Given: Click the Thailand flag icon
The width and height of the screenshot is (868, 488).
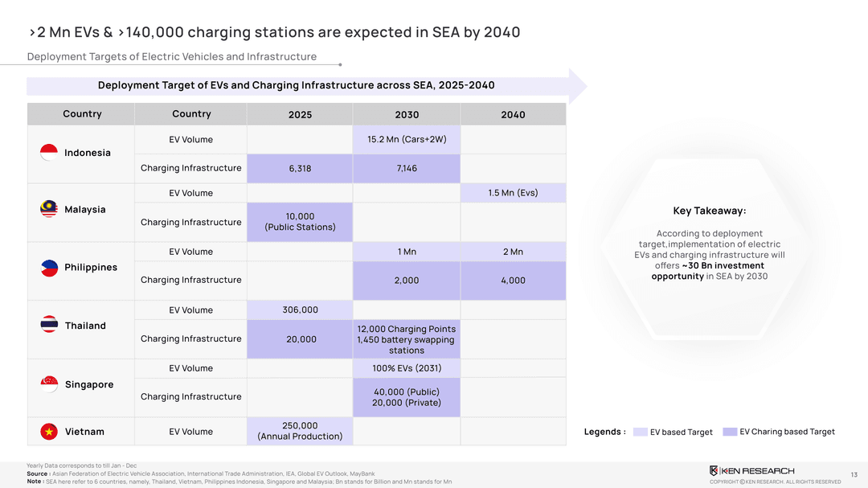Looking at the screenshot, I should coord(49,325).
